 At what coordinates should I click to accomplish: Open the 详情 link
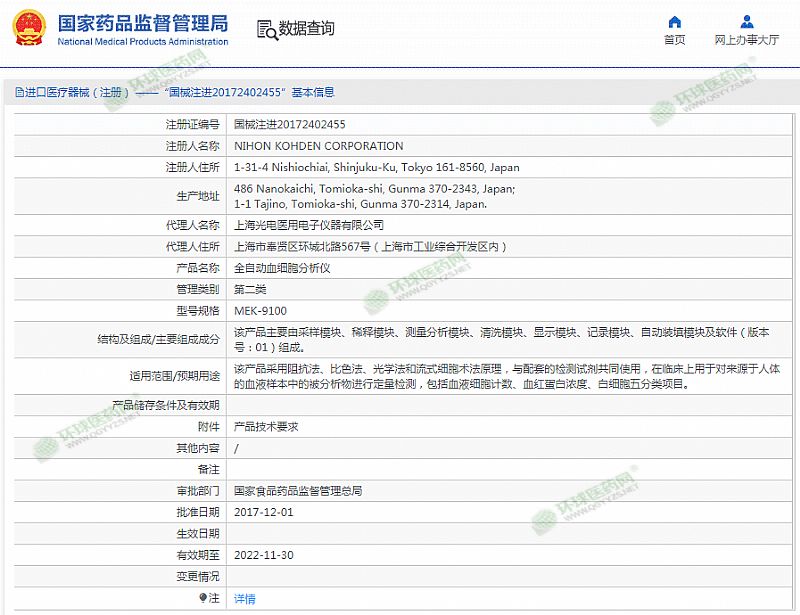(x=244, y=598)
